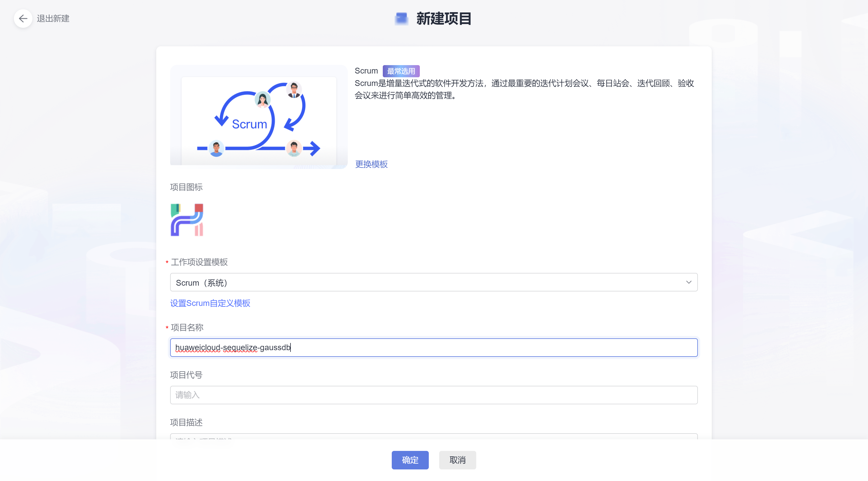The image size is (868, 481).
Task: Click the 项目描述 text area
Action: pos(434,436)
